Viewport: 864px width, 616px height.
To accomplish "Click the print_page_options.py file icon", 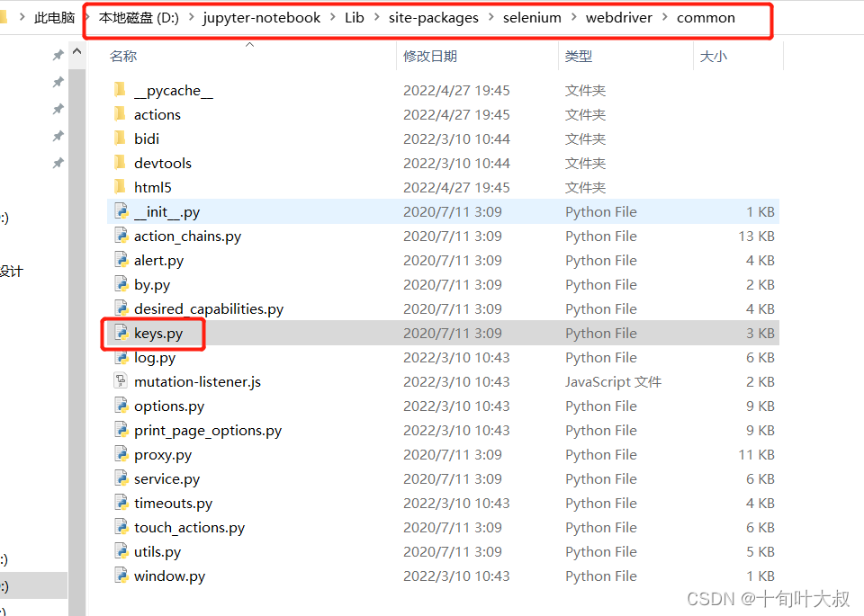I will [x=121, y=429].
